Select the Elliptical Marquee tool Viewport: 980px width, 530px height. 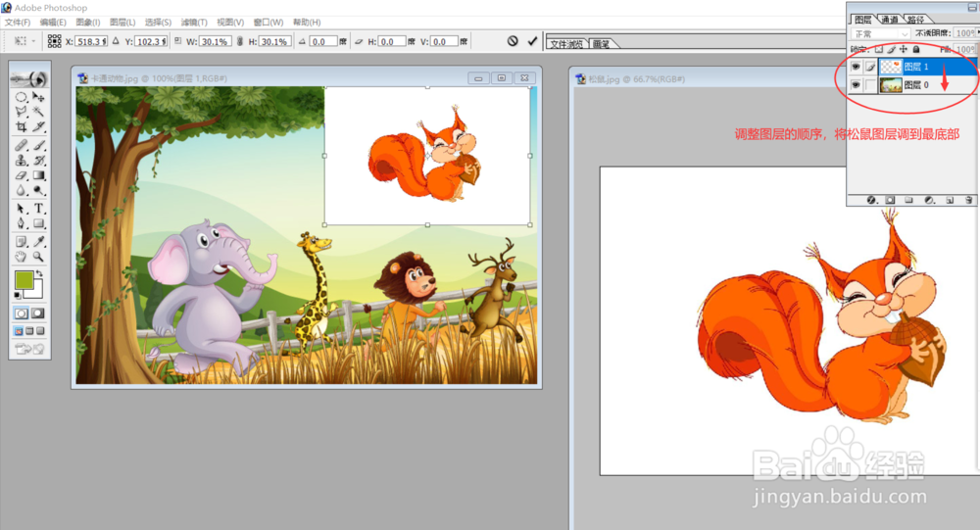[22, 97]
